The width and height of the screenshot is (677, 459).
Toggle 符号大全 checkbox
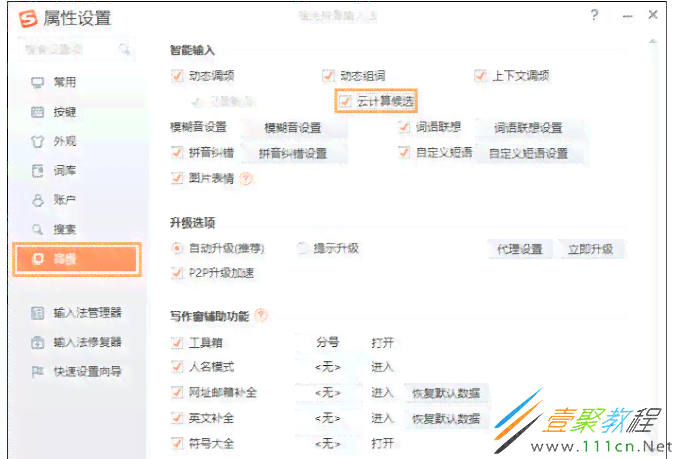(x=177, y=443)
